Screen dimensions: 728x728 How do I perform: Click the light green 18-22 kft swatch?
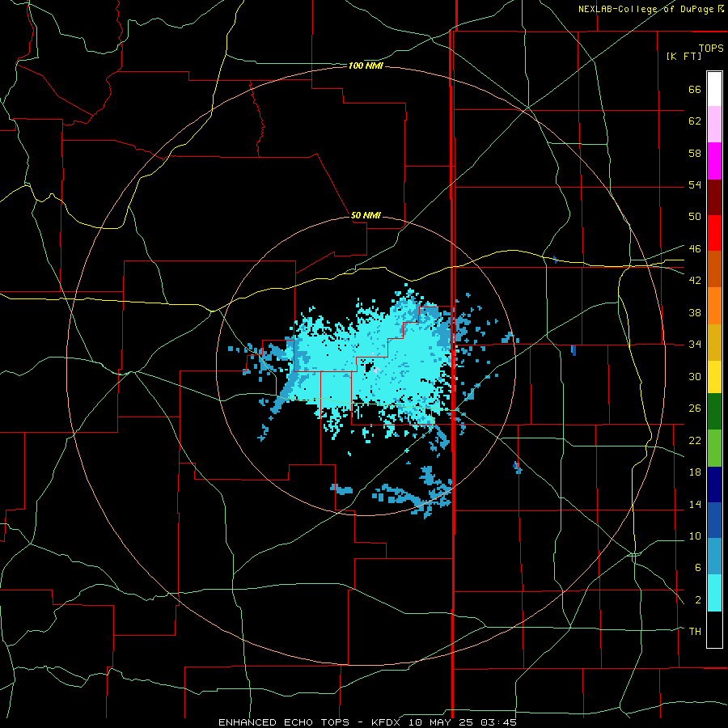(714, 448)
